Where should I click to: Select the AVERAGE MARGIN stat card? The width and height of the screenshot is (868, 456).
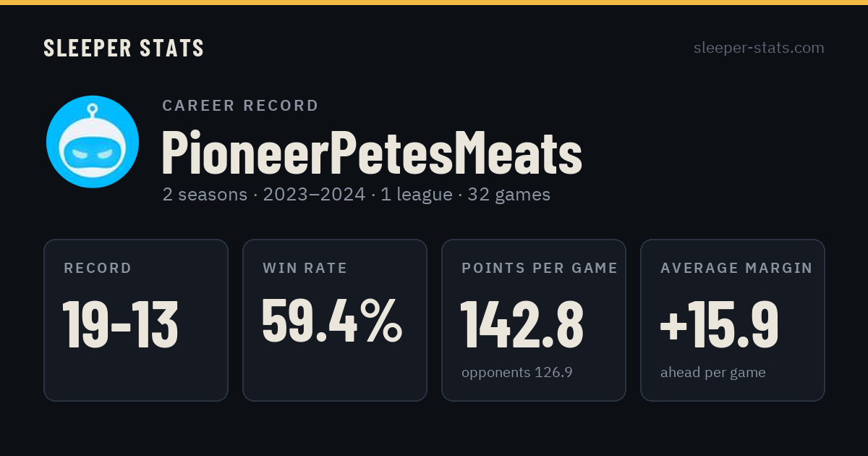pos(733,320)
